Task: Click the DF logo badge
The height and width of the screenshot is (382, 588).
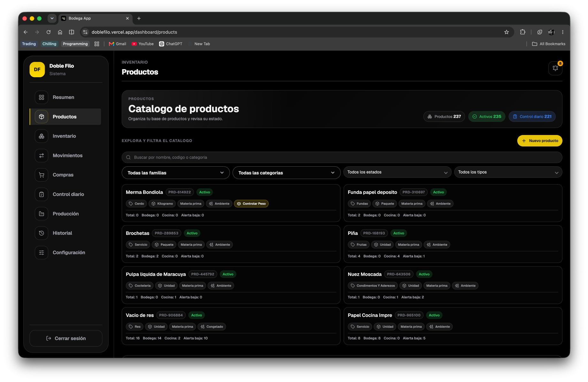Action: (37, 70)
